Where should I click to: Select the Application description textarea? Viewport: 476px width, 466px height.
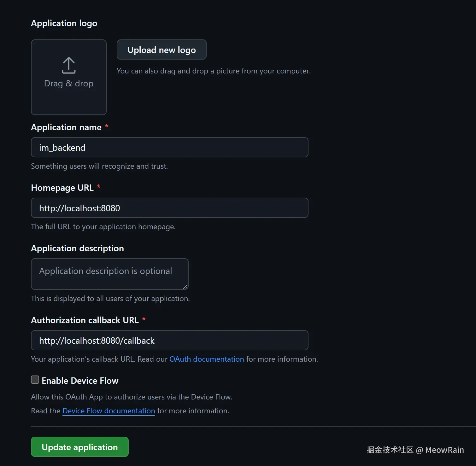point(110,274)
